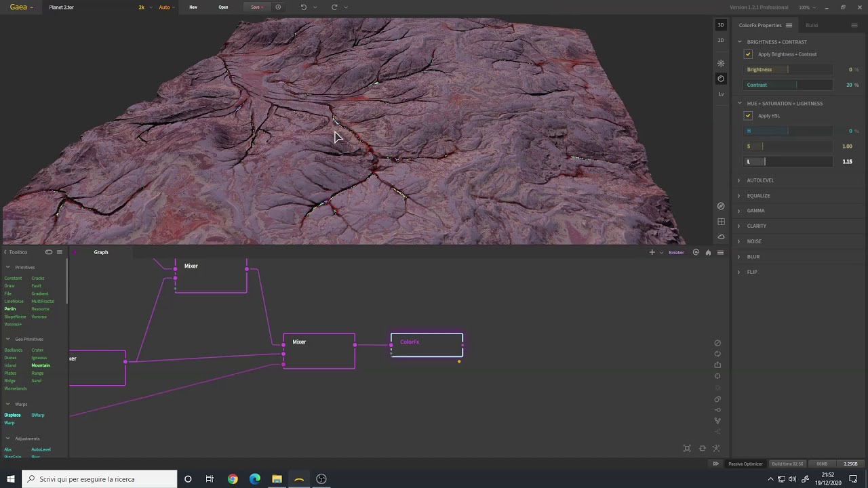Click the branch nodes icon in graph sidebar
The width and height of the screenshot is (868, 488).
(x=717, y=421)
